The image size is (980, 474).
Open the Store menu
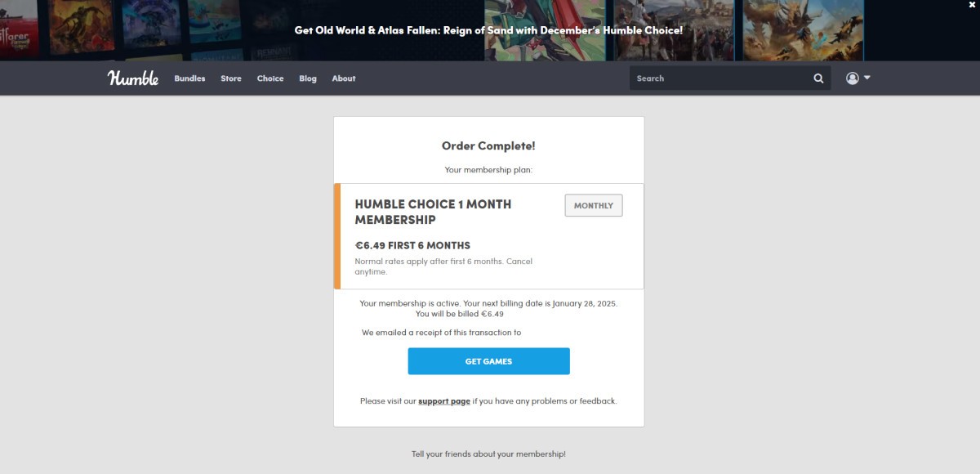pyautogui.click(x=231, y=78)
